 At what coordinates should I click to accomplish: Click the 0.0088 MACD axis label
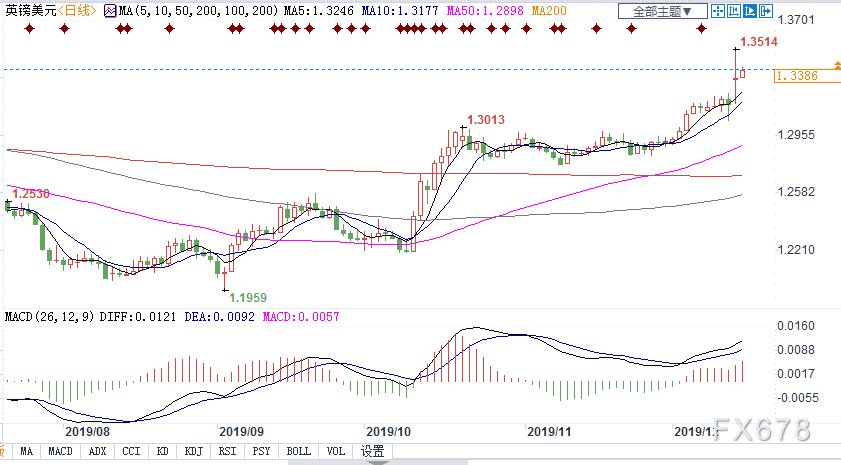pos(796,350)
